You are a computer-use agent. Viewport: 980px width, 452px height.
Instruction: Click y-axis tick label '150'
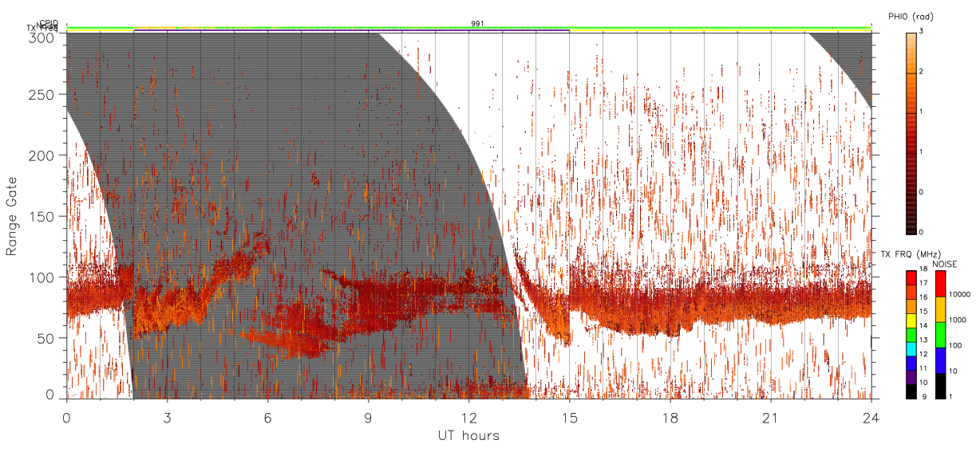coord(42,216)
